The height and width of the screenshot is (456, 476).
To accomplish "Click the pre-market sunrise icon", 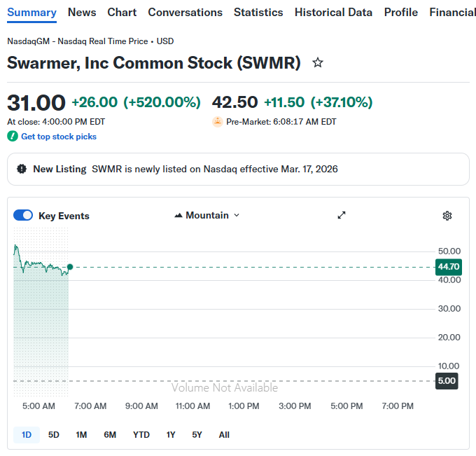I will coord(218,122).
